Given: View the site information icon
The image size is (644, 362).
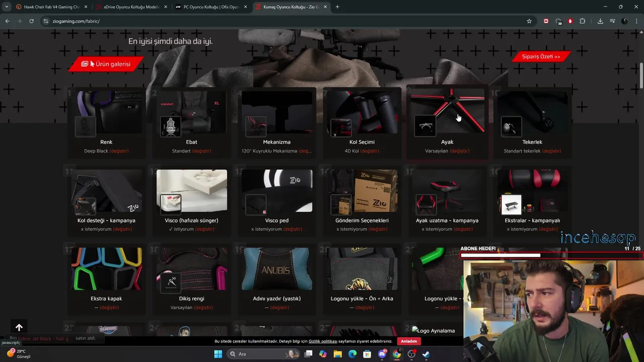Looking at the screenshot, I should (x=46, y=21).
